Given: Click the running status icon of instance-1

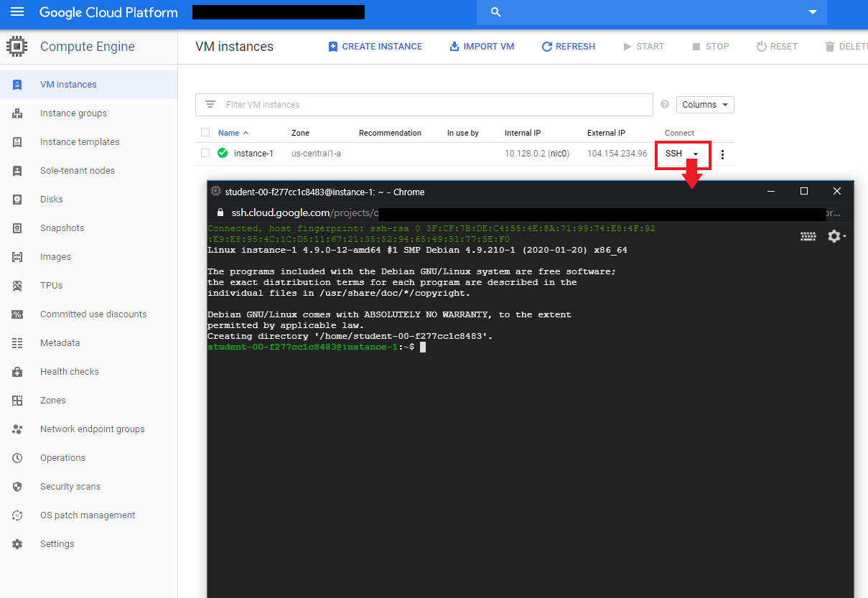Looking at the screenshot, I should [x=223, y=154].
